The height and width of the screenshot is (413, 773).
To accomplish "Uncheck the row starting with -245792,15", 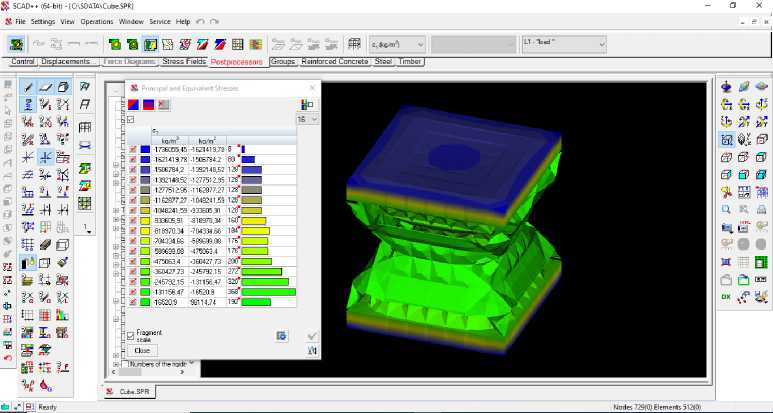I will (133, 282).
